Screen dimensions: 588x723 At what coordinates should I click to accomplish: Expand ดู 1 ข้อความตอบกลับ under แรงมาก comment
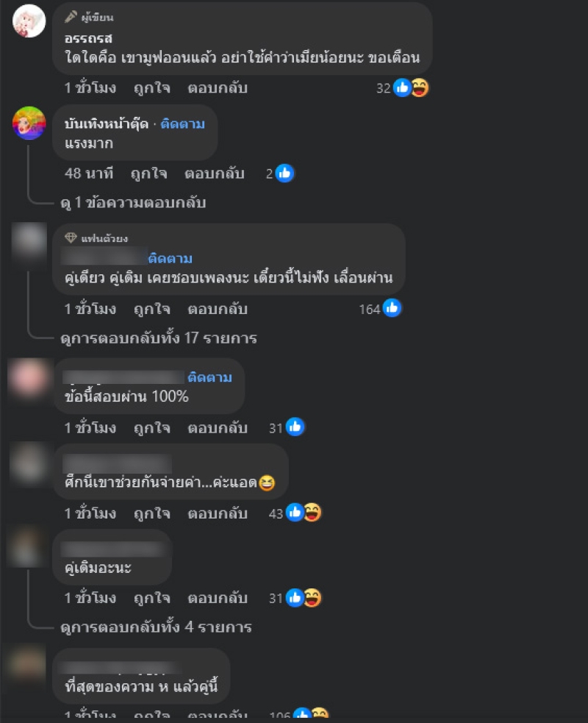[133, 202]
